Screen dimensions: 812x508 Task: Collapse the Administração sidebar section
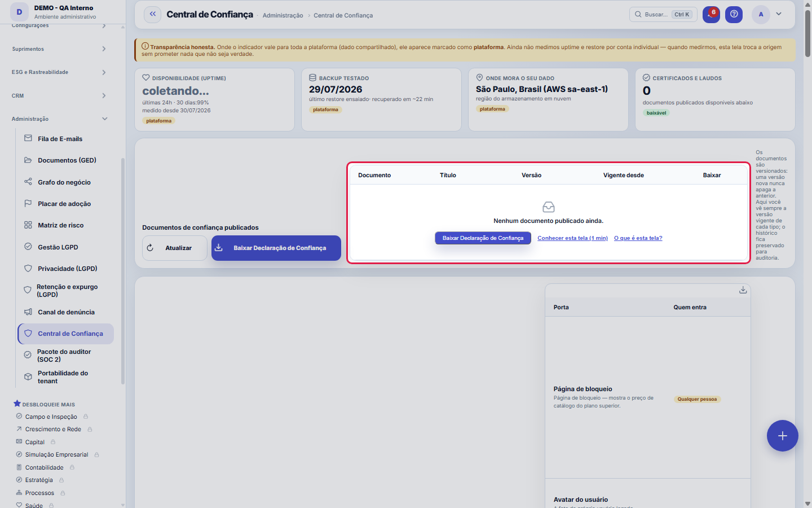(x=59, y=119)
